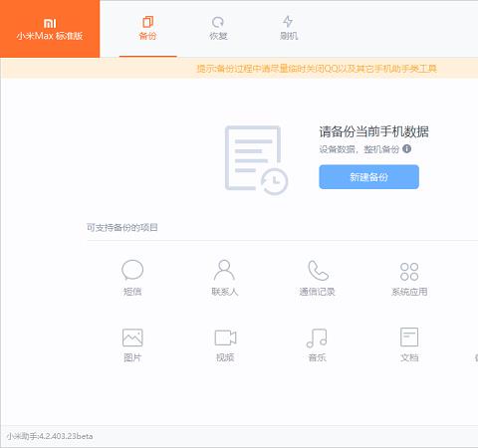Select the 通信记录 phone icon

pos(318,270)
